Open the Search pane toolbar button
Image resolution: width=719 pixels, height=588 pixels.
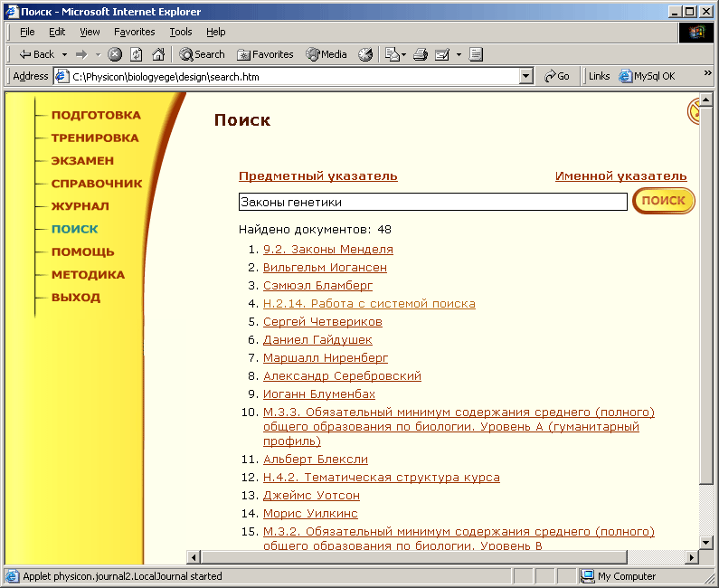tap(203, 54)
